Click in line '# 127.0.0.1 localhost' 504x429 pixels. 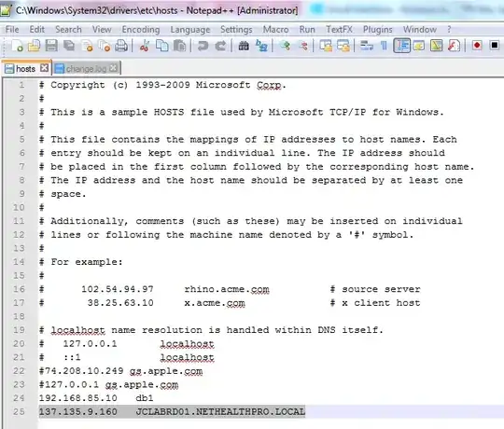click(x=127, y=343)
